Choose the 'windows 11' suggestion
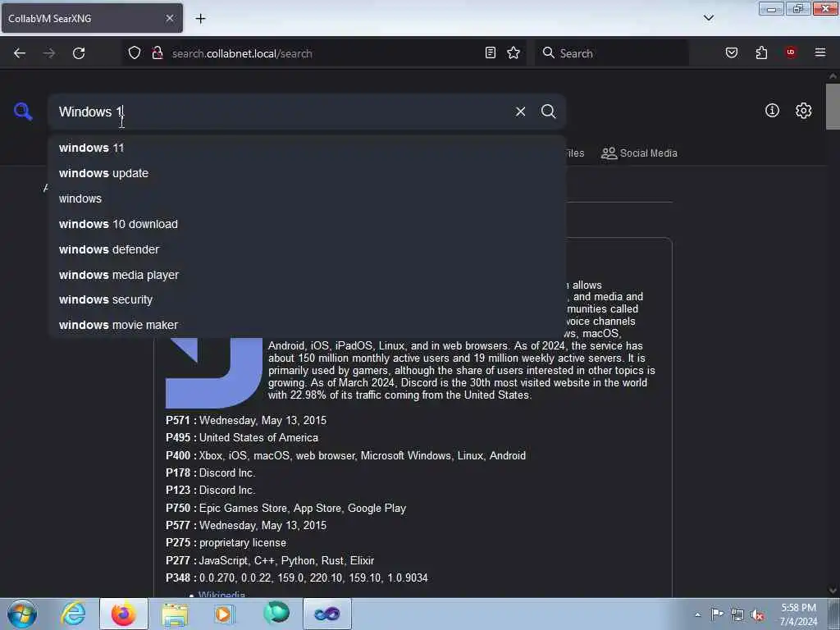 pyautogui.click(x=307, y=148)
